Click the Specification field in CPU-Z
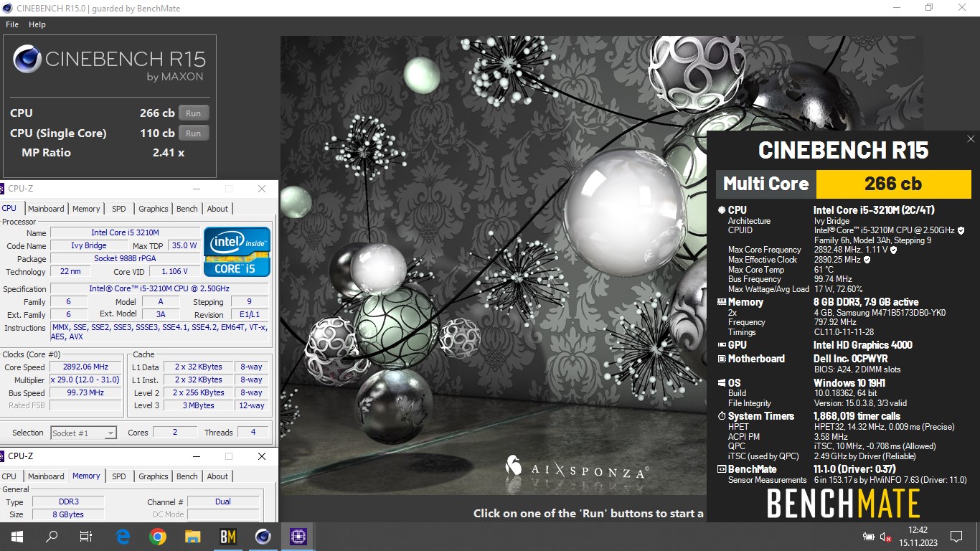The width and height of the screenshot is (980, 551). 159,289
